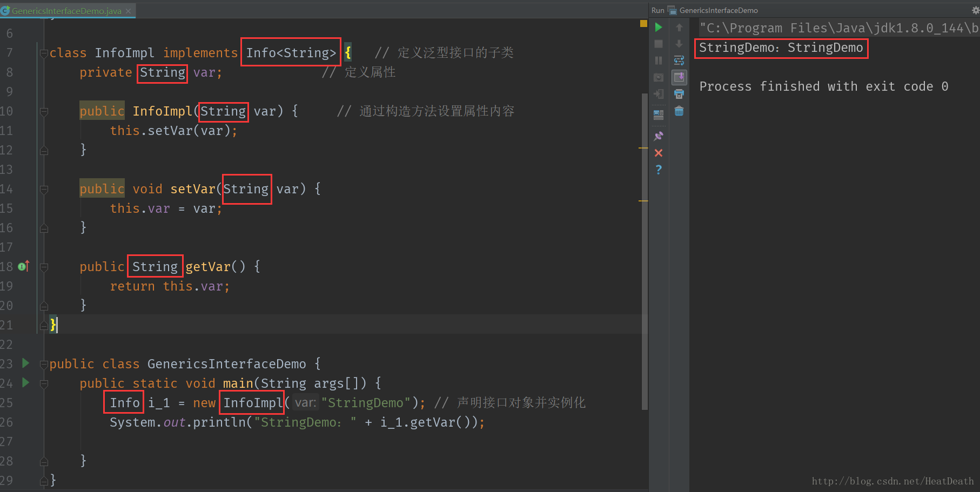
Task: Click the run arrow beside class GenericsInterfaceDemo
Action: (x=25, y=363)
